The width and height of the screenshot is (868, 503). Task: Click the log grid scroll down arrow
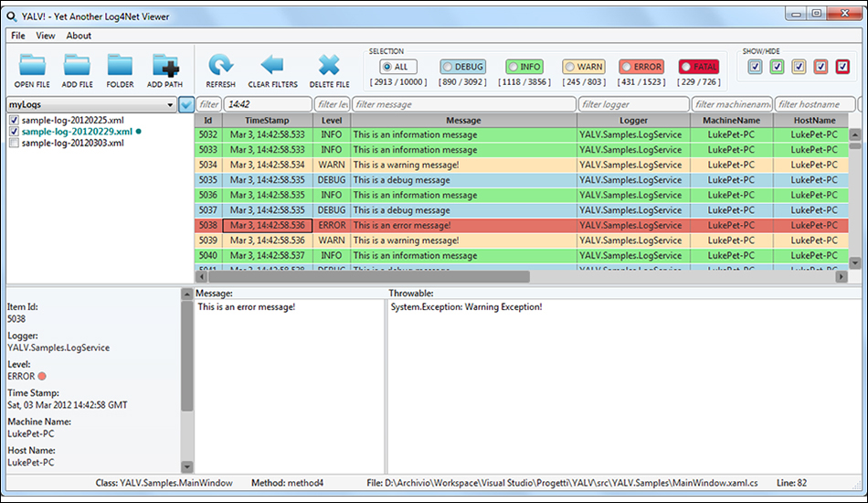(x=854, y=263)
